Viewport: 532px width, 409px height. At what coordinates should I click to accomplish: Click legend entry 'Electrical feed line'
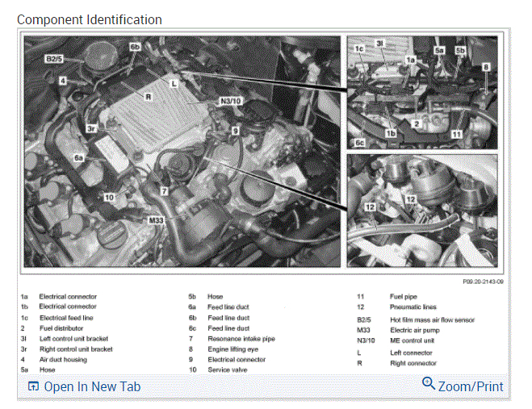66,318
